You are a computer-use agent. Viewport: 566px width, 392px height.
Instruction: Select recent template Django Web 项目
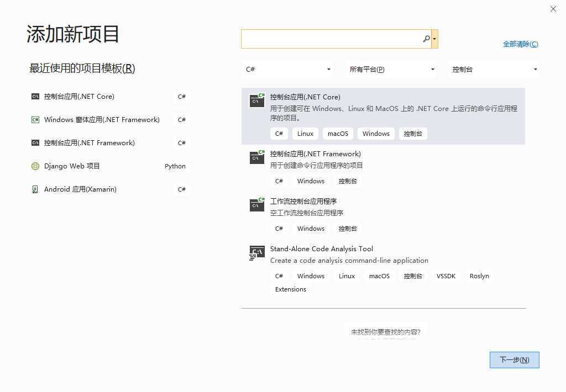click(x=110, y=166)
